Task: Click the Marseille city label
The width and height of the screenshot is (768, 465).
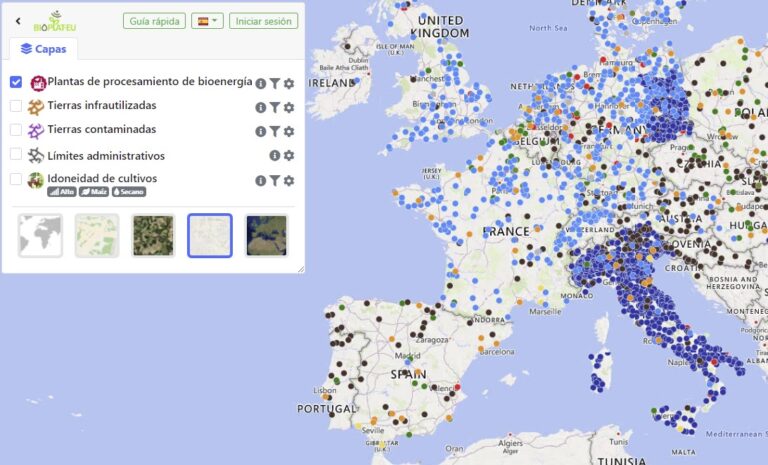Action: point(545,312)
